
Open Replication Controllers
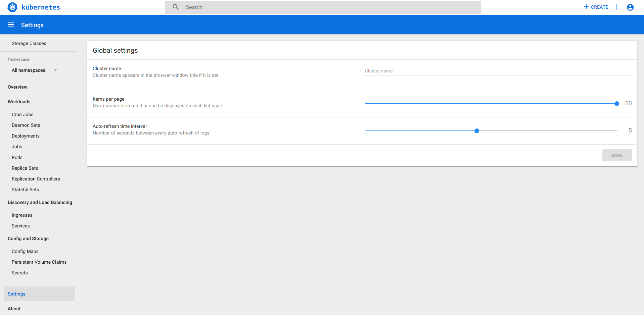[36, 179]
